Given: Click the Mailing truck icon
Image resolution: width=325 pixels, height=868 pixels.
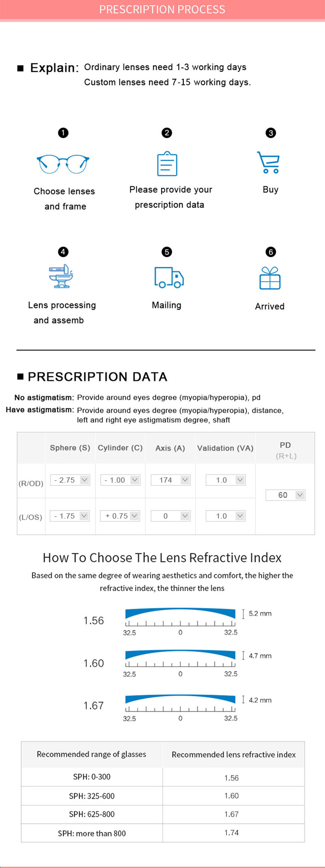Looking at the screenshot, I should pos(169,278).
